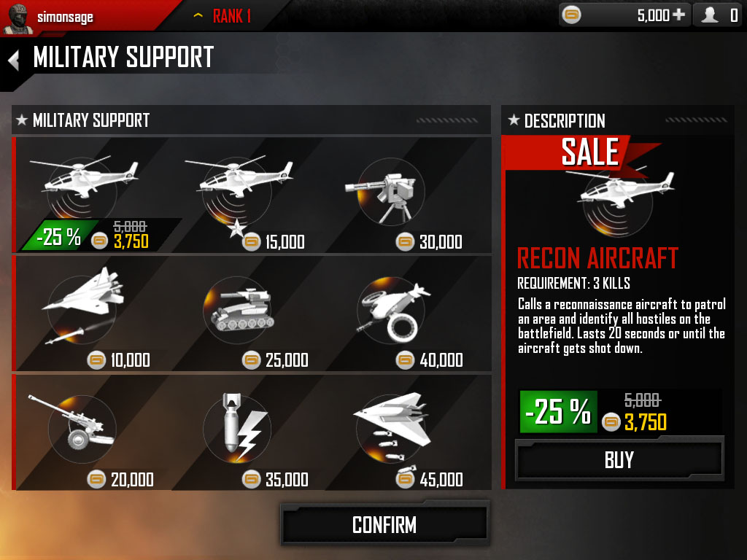
Task: Buy the Recon Aircraft
Action: [x=619, y=459]
